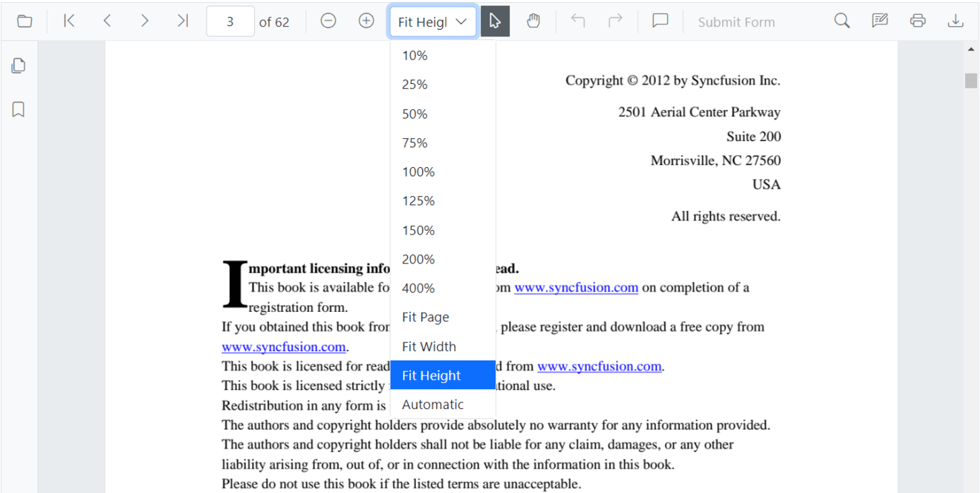Choose Automatic zoom option
This screenshot has height=493, width=980.
[443, 404]
